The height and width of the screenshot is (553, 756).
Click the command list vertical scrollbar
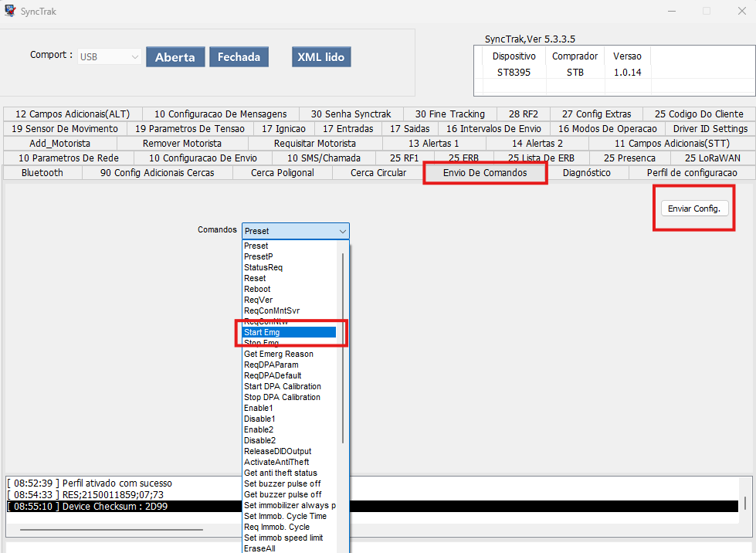(343, 347)
